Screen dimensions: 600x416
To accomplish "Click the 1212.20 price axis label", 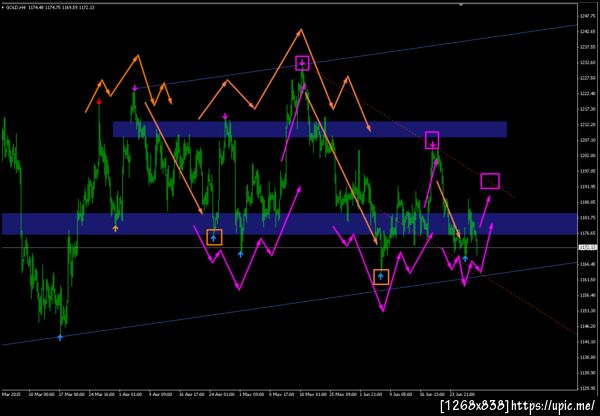I will click(587, 125).
